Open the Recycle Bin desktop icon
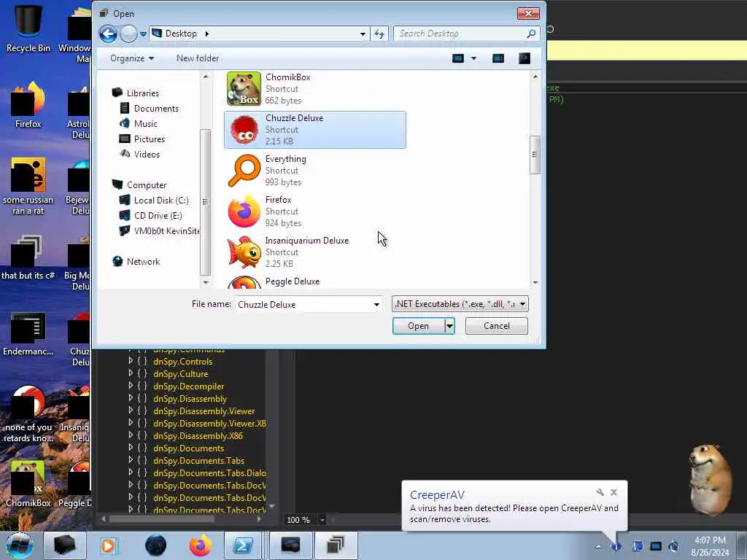 coord(28,28)
